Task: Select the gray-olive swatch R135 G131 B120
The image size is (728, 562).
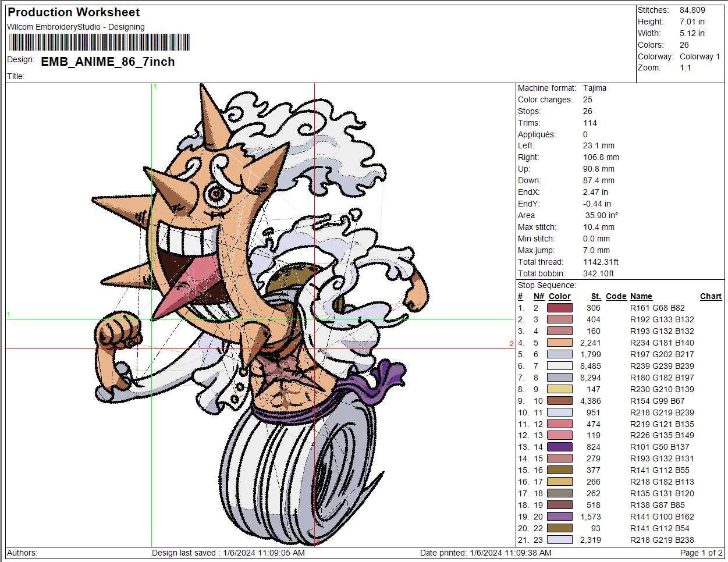Action: point(559,493)
